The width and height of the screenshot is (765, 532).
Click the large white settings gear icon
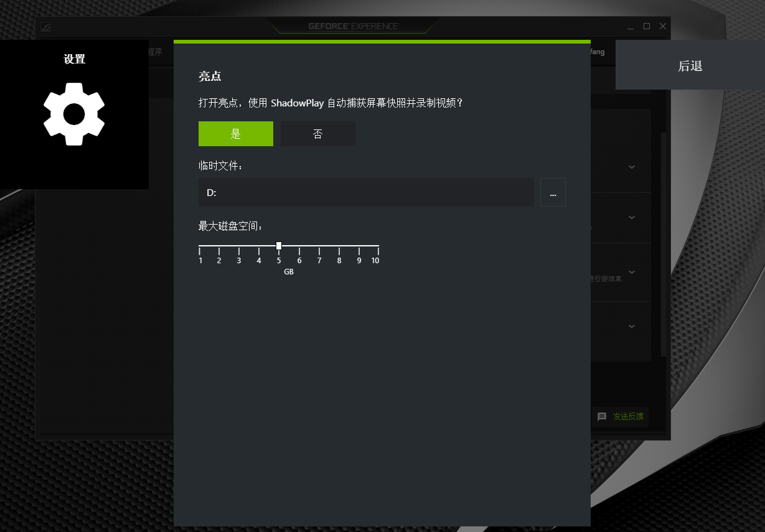click(74, 114)
